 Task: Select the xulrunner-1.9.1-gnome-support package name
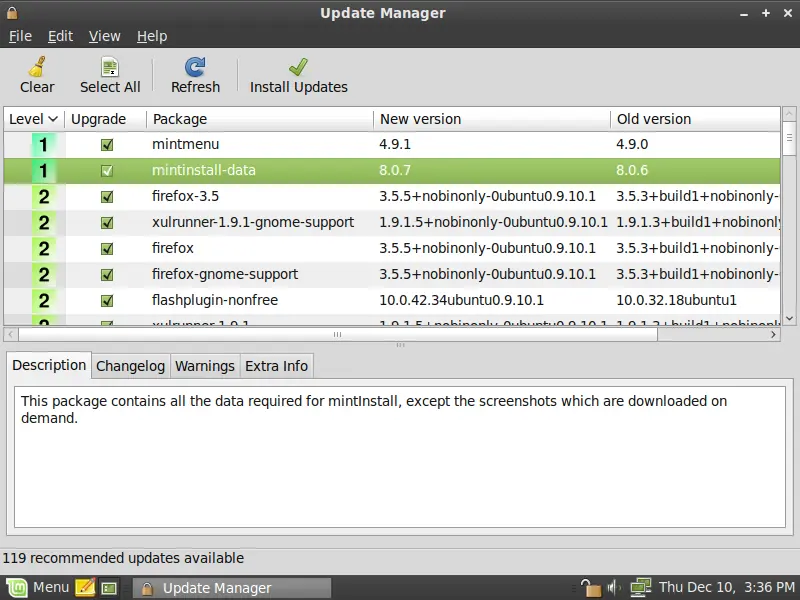pyautogui.click(x=253, y=222)
